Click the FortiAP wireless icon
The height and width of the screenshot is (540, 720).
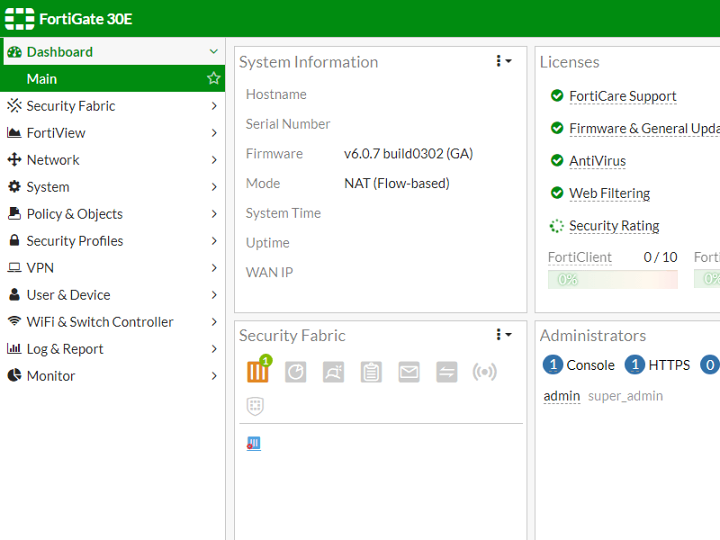[x=484, y=371]
